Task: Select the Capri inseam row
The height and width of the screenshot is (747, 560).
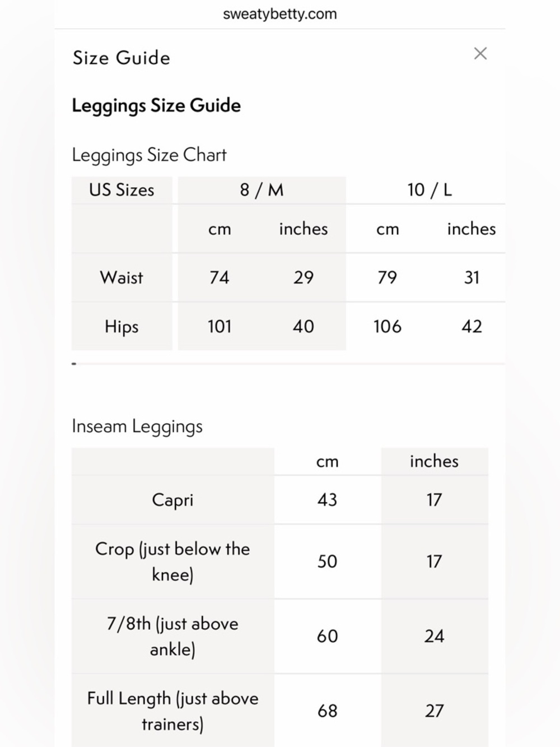Action: [280, 500]
